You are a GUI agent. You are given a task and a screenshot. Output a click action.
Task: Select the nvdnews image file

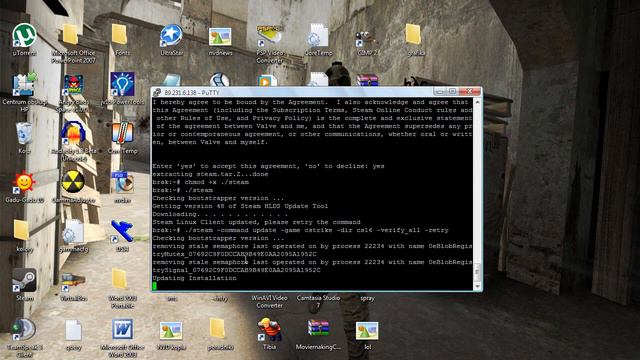pos(220,37)
